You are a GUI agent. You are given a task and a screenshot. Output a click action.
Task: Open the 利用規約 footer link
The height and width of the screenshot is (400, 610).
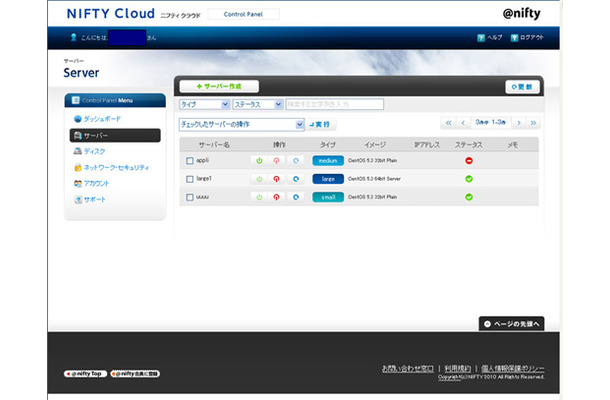point(458,368)
